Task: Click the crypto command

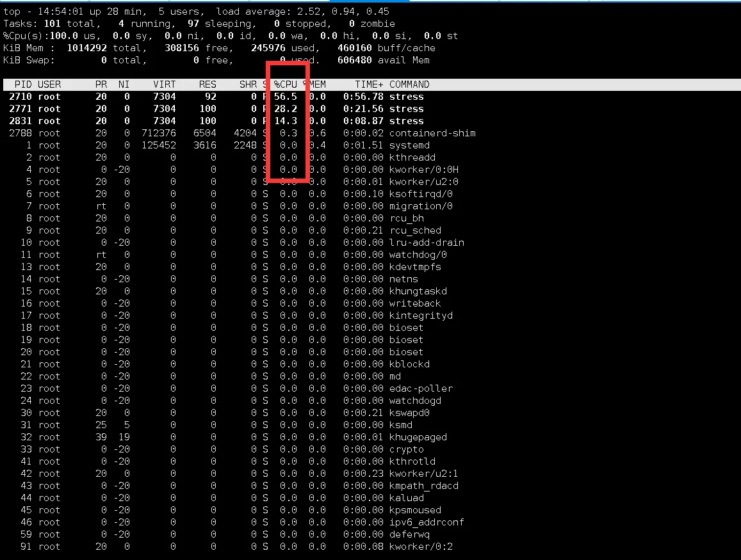Action: (407, 449)
